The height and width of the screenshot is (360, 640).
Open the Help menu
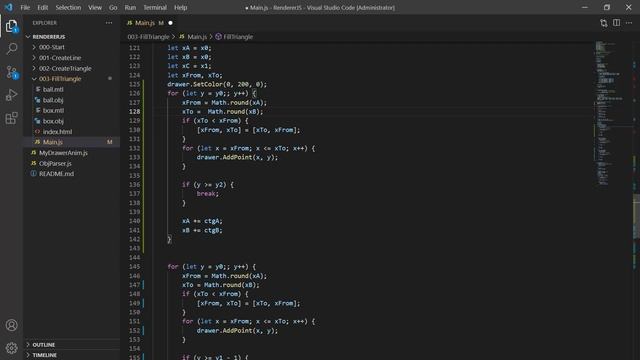click(x=180, y=7)
